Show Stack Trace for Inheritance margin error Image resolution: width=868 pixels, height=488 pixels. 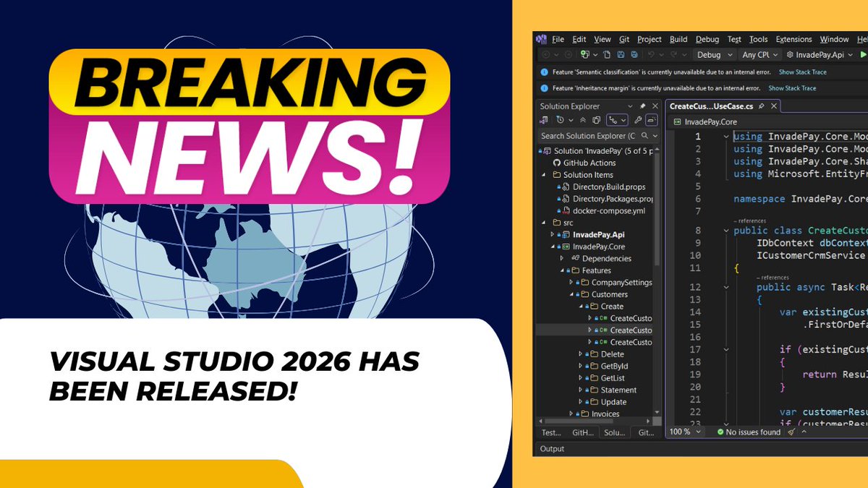click(792, 88)
